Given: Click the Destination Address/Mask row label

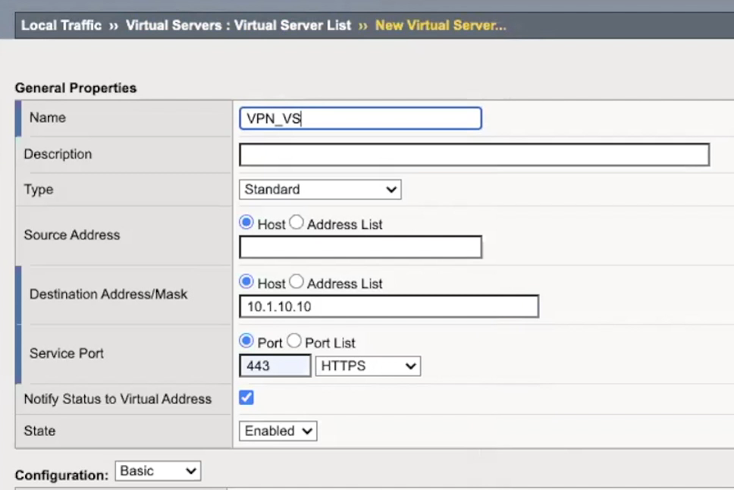Looking at the screenshot, I should point(108,294).
